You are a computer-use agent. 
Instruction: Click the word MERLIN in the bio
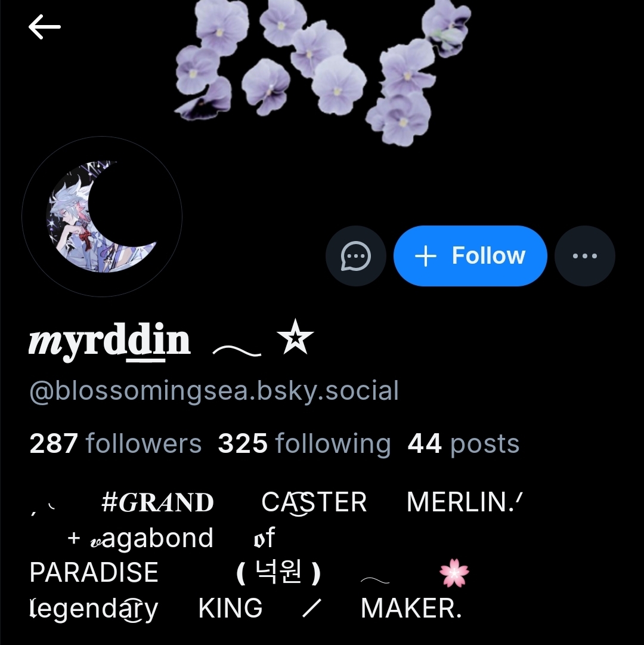point(460,502)
